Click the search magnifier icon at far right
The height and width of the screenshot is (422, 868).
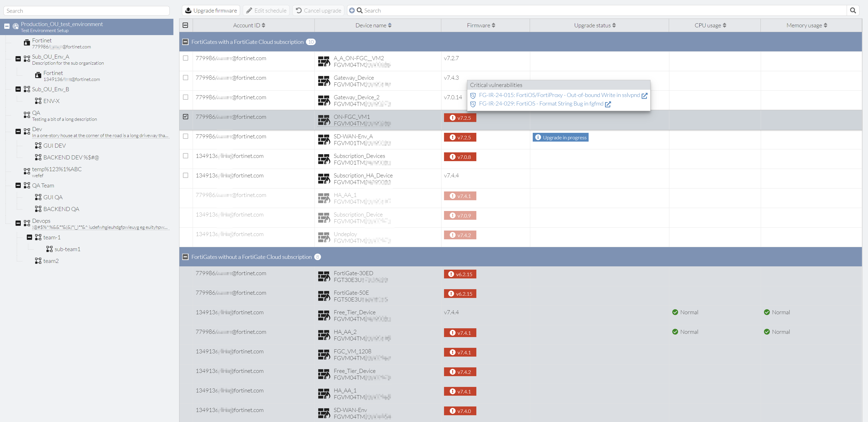(x=853, y=11)
